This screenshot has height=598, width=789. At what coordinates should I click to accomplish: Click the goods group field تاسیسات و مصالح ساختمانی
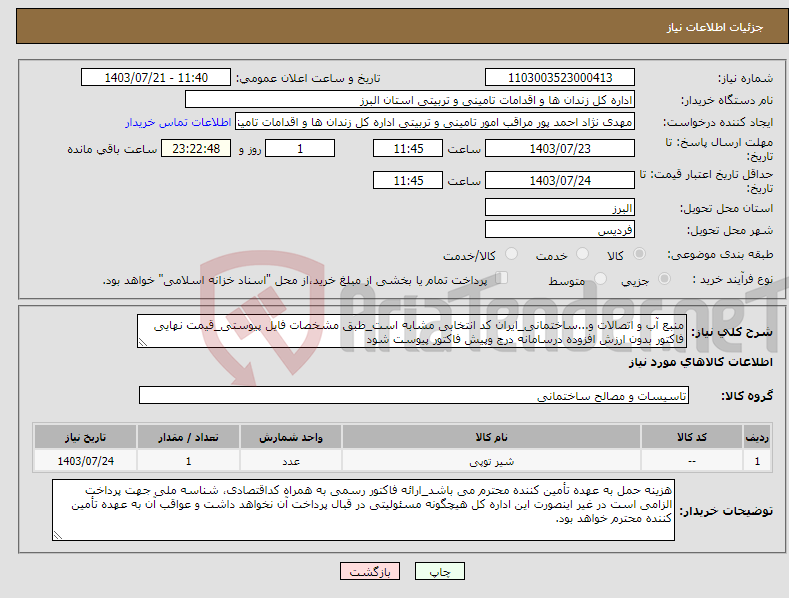tap(414, 396)
